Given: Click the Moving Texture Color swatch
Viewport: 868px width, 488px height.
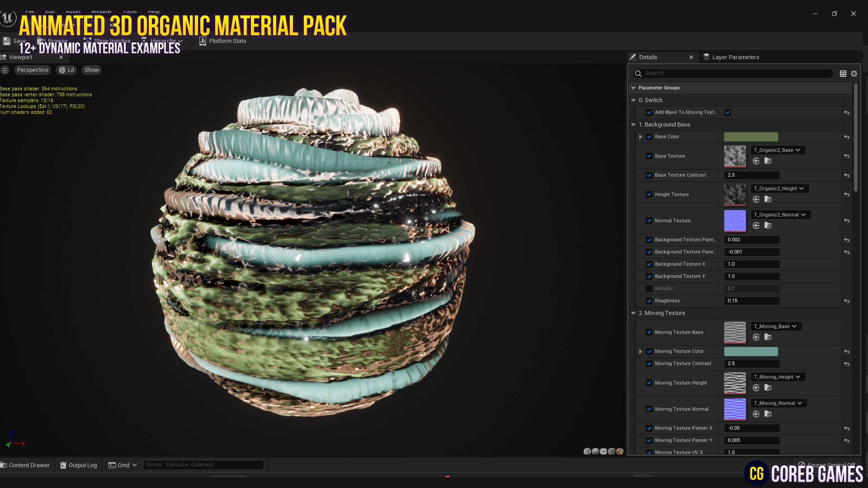Looking at the screenshot, I should pyautogui.click(x=750, y=351).
